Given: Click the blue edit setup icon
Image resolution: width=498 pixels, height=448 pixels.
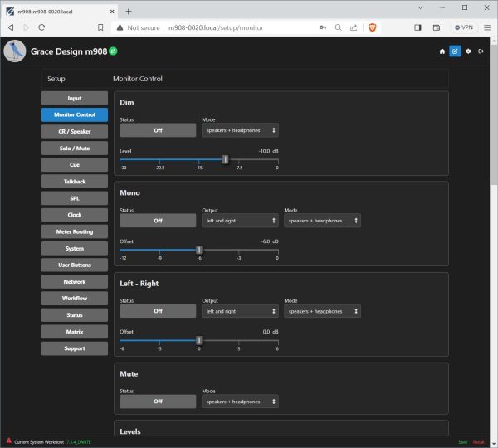Looking at the screenshot, I should [x=455, y=51].
